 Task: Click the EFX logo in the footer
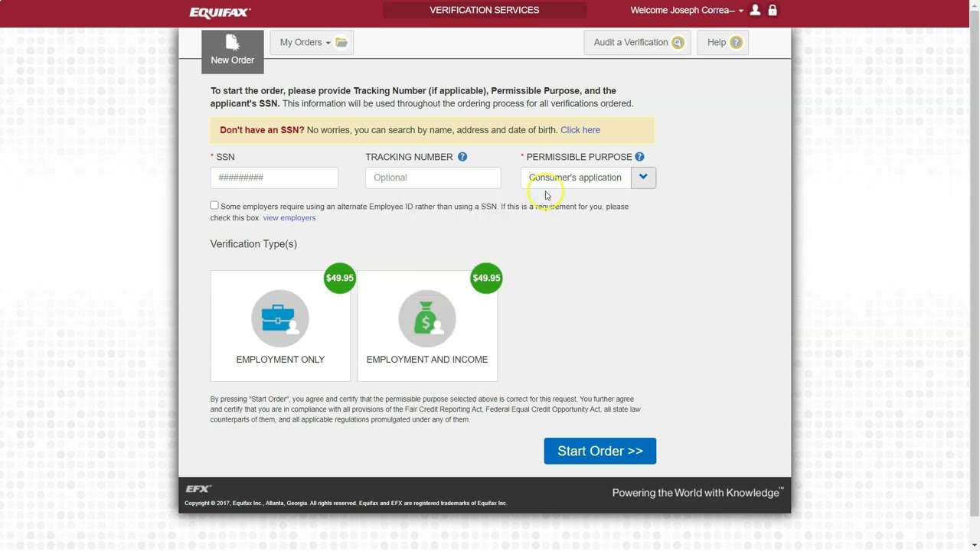click(198, 488)
